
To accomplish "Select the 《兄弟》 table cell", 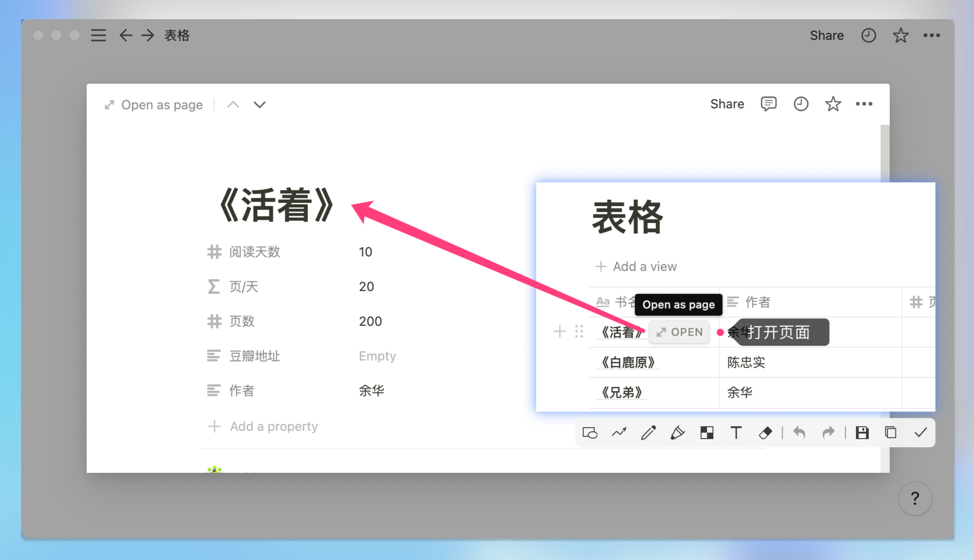I will pos(654,392).
